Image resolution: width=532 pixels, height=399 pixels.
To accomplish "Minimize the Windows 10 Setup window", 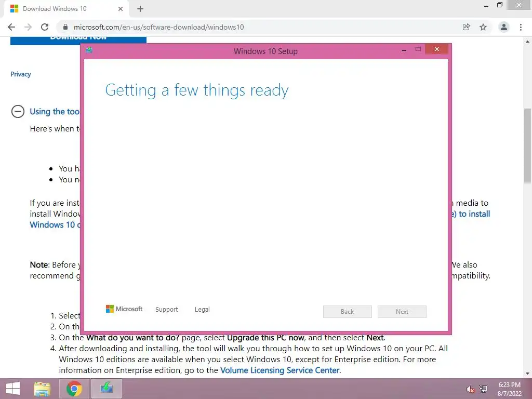I will tap(404, 50).
